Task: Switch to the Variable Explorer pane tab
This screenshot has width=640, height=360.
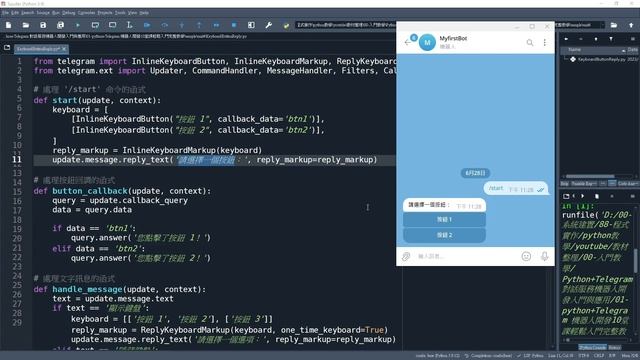Action: [583, 184]
